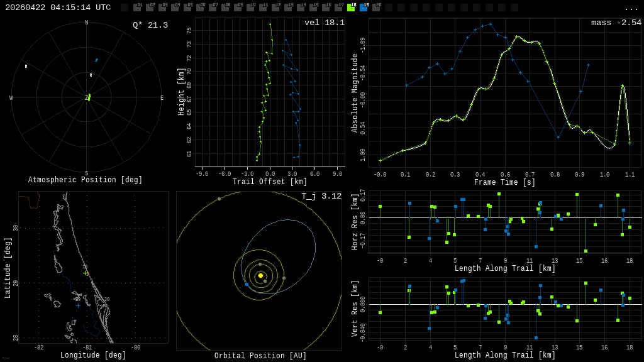Click station box 10 in top bar
Image resolution: width=644 pixels, height=362 pixels.
250,8
